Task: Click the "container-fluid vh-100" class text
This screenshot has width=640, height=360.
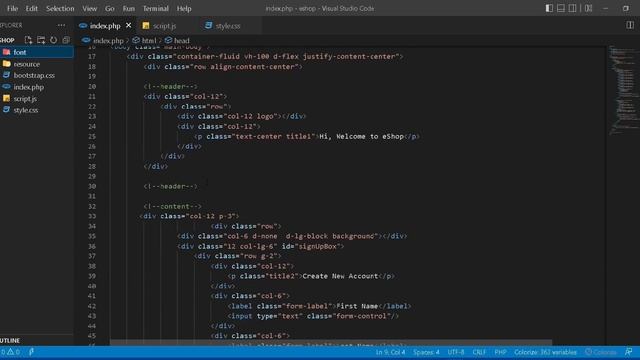Action: 222,56
